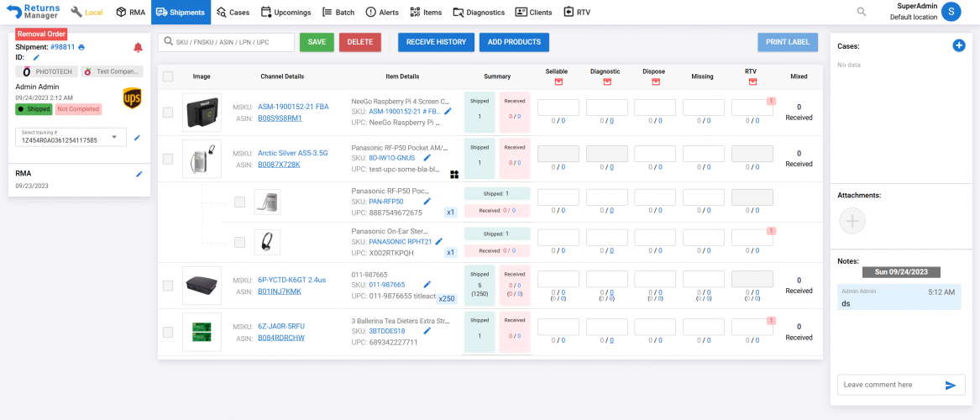The width and height of the screenshot is (980, 420).
Task: Click the Diagnostic column box icon
Action: (x=607, y=81)
